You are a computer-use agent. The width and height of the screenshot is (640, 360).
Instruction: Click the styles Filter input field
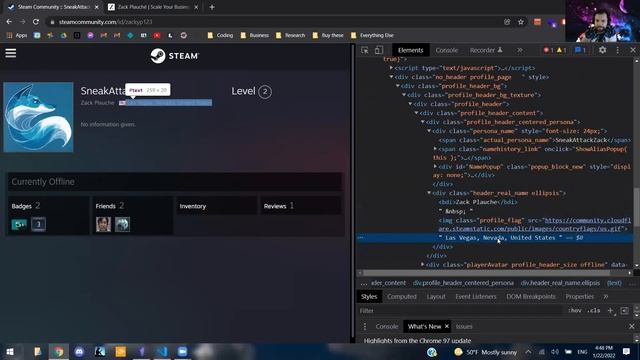[x=459, y=311]
